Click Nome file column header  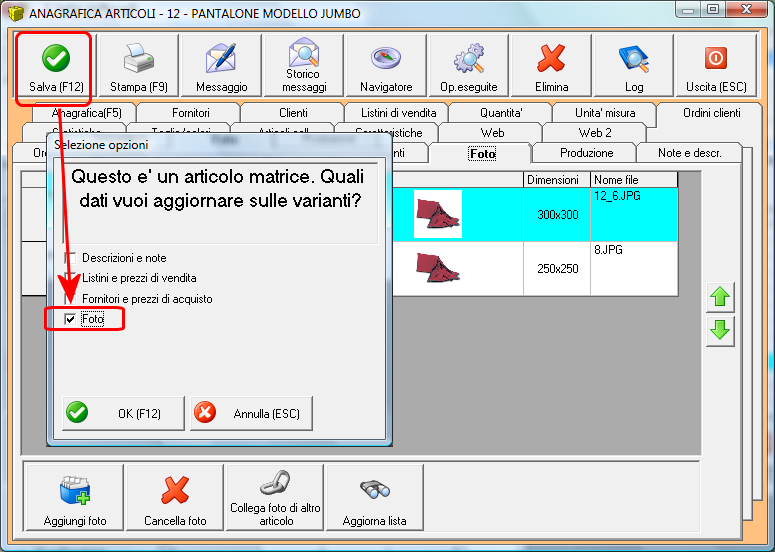pyautogui.click(x=634, y=180)
